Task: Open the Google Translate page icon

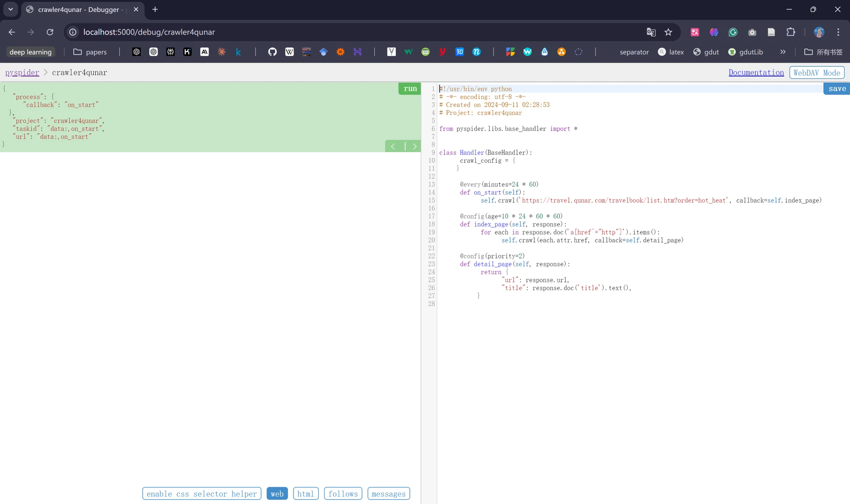Action: pos(651,32)
